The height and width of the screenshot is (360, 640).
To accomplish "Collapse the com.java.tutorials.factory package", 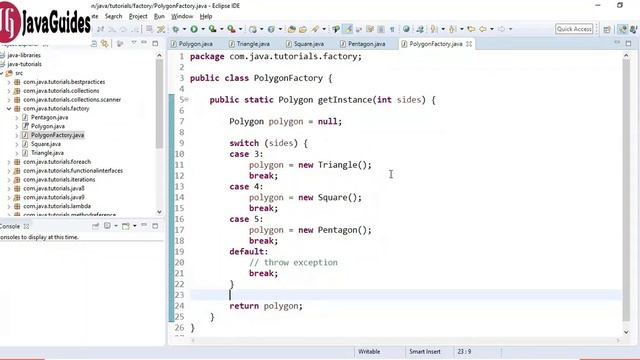I will point(9,109).
